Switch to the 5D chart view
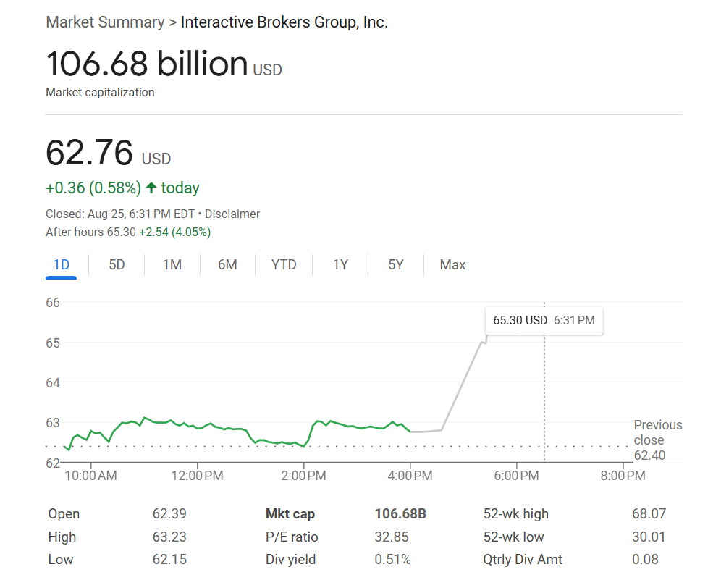The height and width of the screenshot is (588, 721). pyautogui.click(x=116, y=264)
